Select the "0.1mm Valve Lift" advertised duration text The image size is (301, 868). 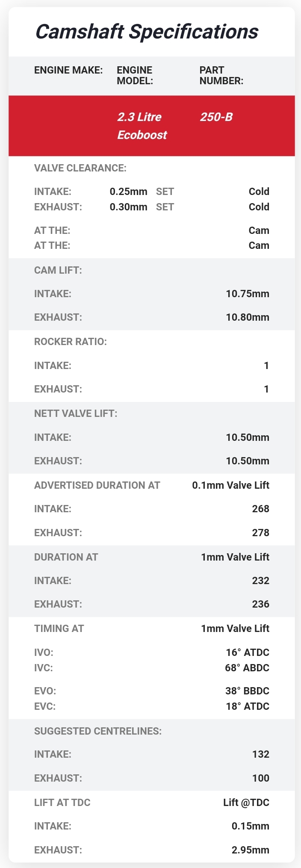(230, 485)
